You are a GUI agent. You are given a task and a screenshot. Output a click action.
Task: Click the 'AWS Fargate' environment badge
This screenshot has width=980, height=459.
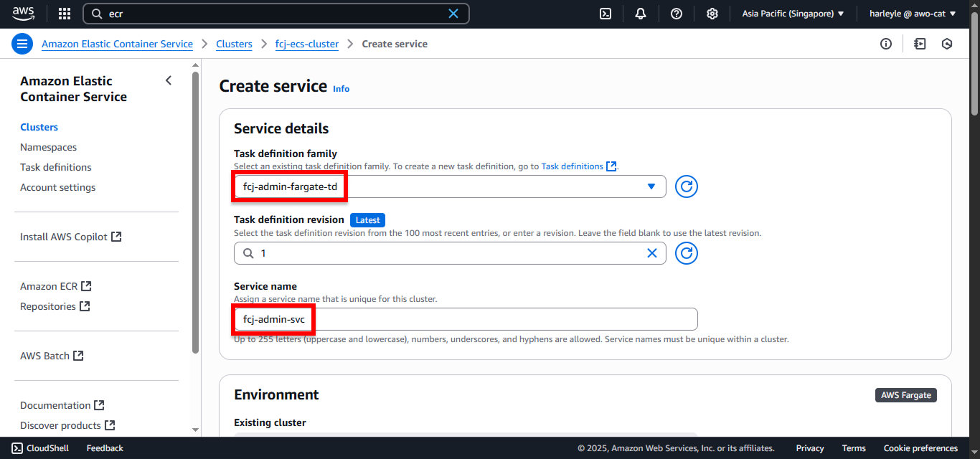[x=906, y=395]
